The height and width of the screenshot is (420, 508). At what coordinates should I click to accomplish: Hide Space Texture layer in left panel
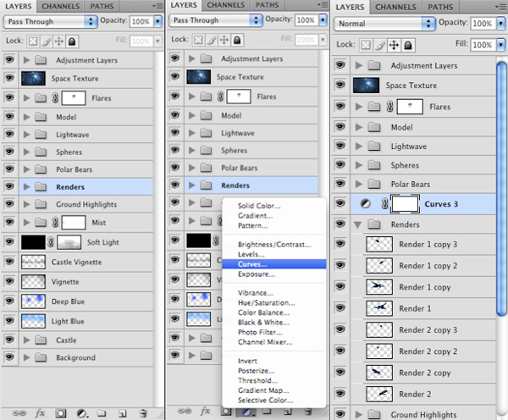[9, 78]
